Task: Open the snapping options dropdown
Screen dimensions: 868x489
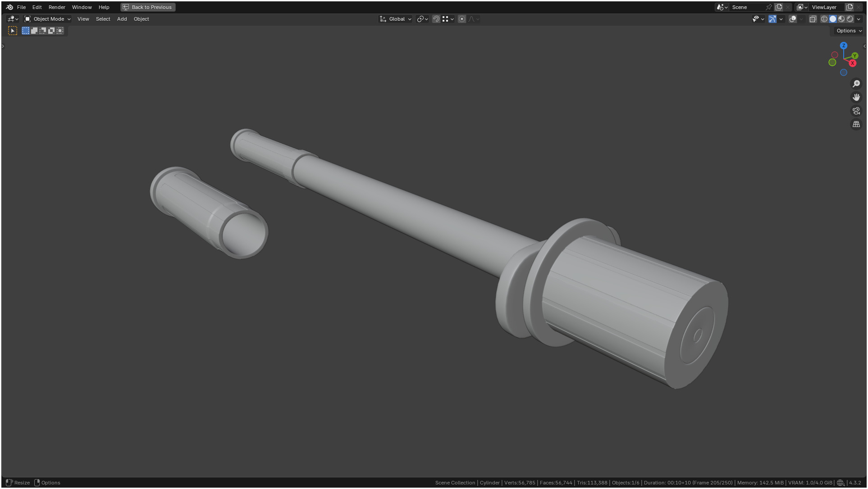Action: (x=448, y=19)
